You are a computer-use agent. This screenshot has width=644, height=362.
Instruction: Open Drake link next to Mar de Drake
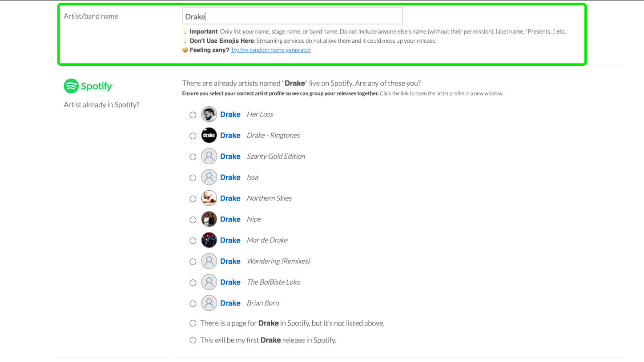230,240
